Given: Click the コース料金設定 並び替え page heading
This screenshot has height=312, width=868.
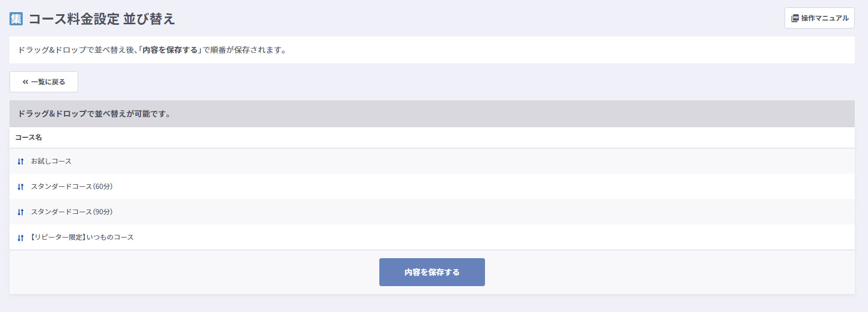Looking at the screenshot, I should 101,19.
